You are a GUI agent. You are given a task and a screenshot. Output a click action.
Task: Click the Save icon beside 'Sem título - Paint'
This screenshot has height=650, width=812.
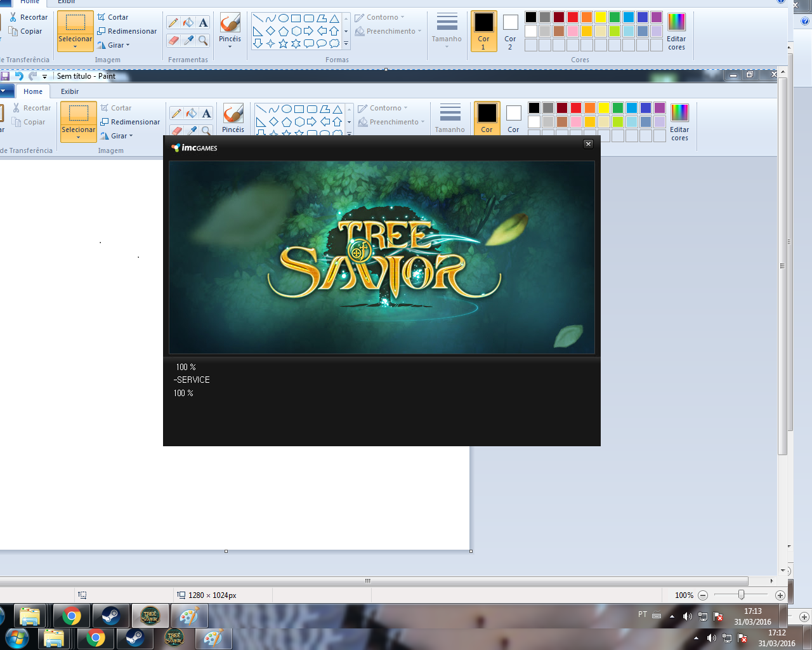(x=5, y=76)
